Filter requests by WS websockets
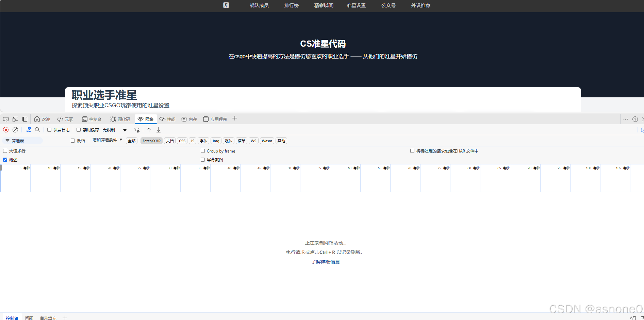Image resolution: width=644 pixels, height=320 pixels. [x=253, y=141]
